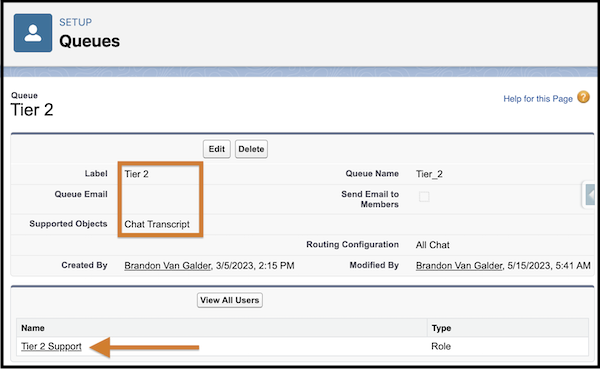The height and width of the screenshot is (369, 600).
Task: Open Brandon Van Galder in Created By
Action: (168, 266)
